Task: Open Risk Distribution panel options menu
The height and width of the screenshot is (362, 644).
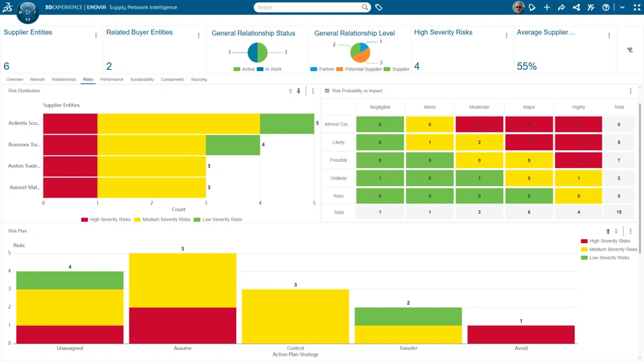Action: coord(313,91)
